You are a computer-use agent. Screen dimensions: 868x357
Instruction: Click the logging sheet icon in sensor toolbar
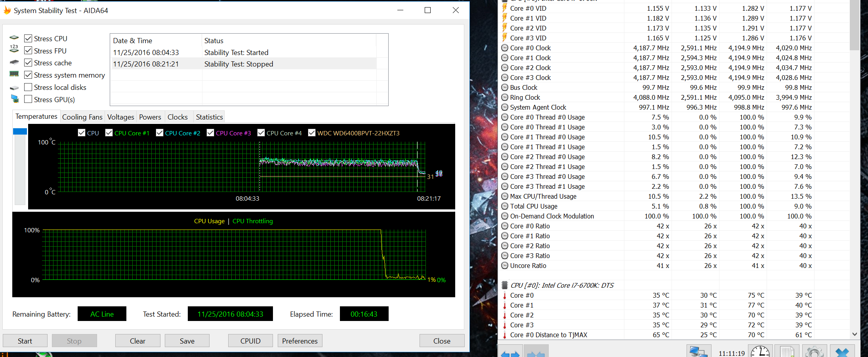tap(787, 352)
